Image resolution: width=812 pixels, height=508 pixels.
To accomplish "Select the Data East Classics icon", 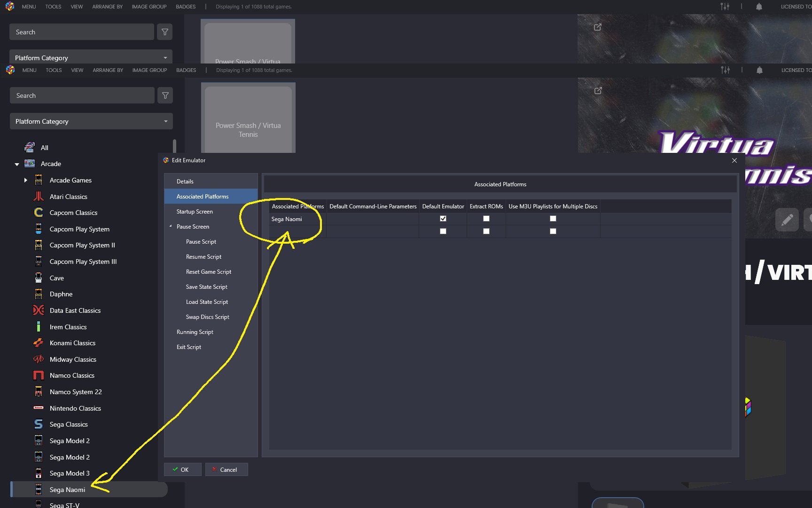I will pyautogui.click(x=39, y=310).
